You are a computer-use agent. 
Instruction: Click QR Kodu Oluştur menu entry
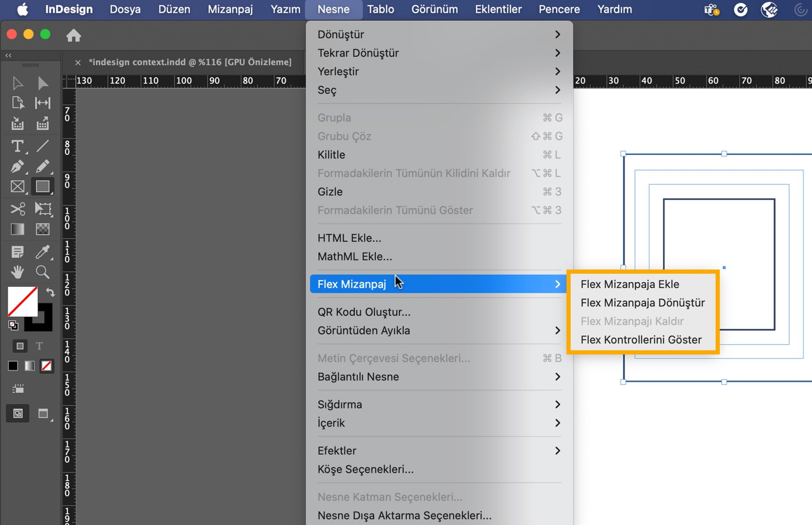[x=364, y=312]
